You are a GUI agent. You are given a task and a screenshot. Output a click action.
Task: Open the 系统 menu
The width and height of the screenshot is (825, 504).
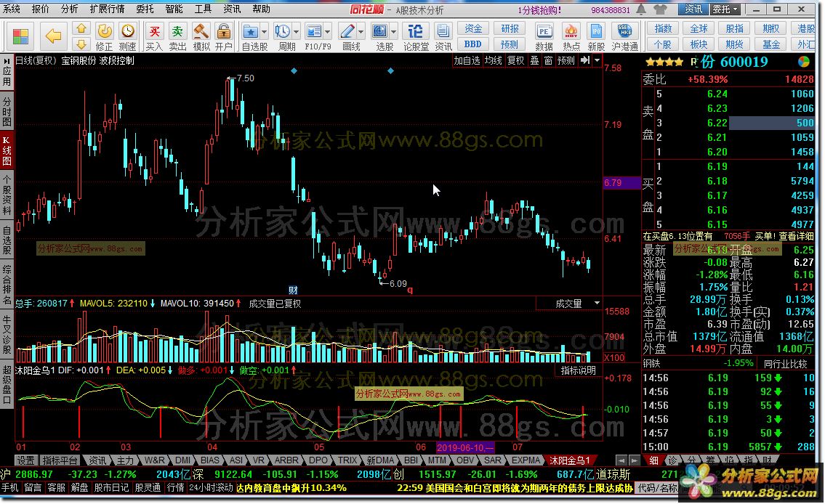pyautogui.click(x=12, y=9)
